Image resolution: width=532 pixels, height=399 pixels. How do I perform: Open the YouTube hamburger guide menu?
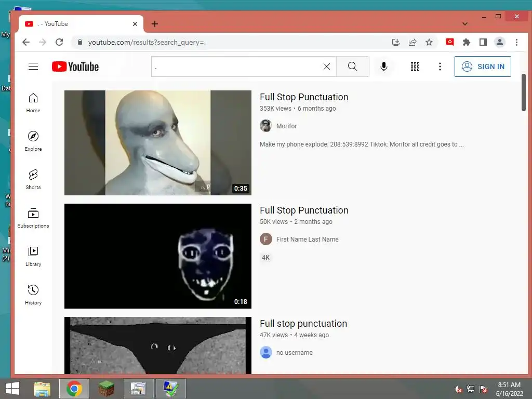[x=33, y=66]
